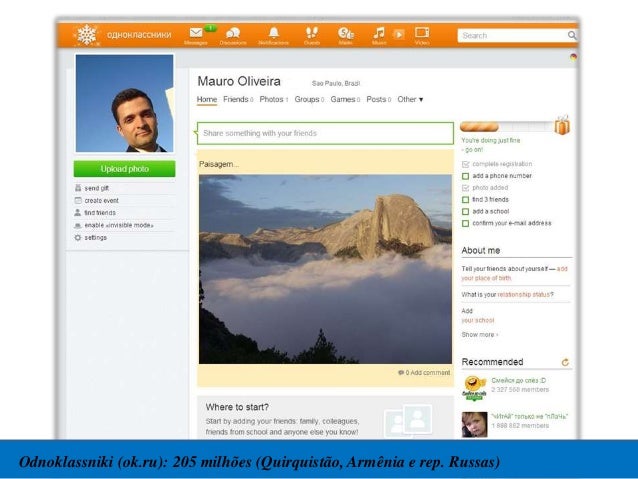The image size is (638, 479).
Task: Open recommended group with child photo
Action: [474, 424]
